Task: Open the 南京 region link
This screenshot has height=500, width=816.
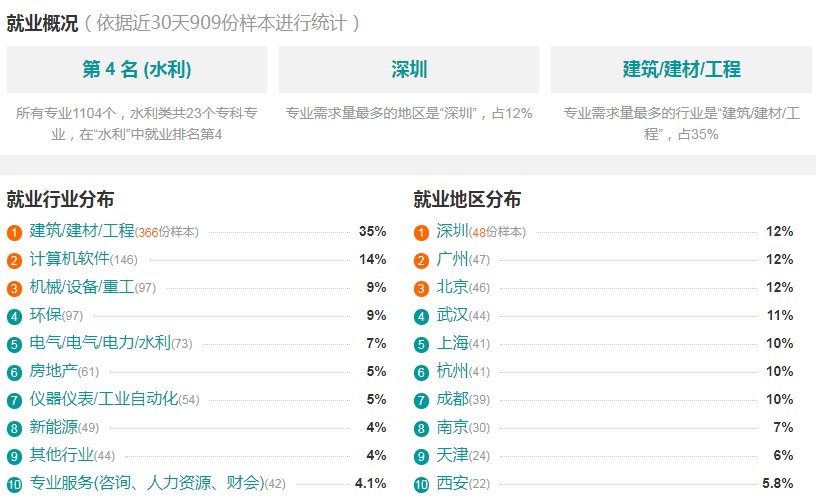Action: (452, 427)
